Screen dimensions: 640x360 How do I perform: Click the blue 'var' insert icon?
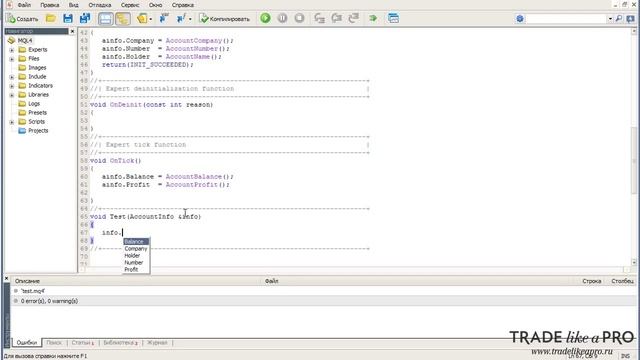coord(164,18)
